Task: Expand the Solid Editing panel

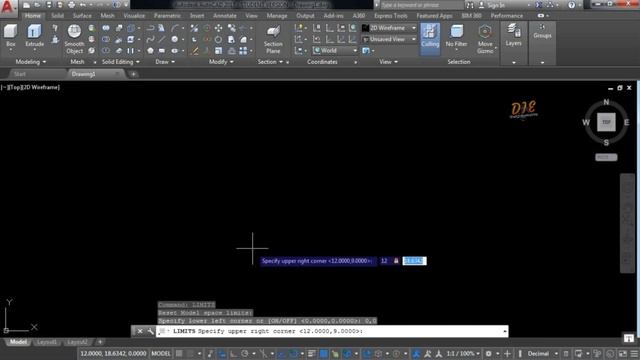Action: click(120, 62)
